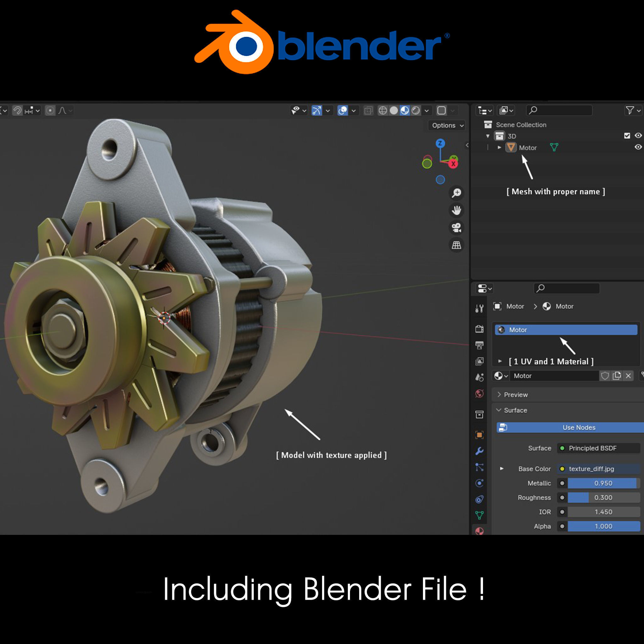
Task: Toggle proportional editing button
Action: point(50,110)
